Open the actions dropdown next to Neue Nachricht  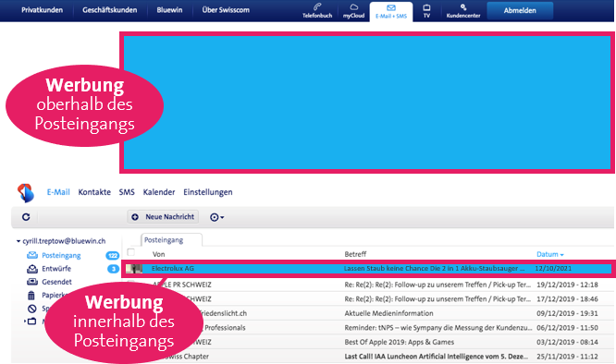point(216,217)
